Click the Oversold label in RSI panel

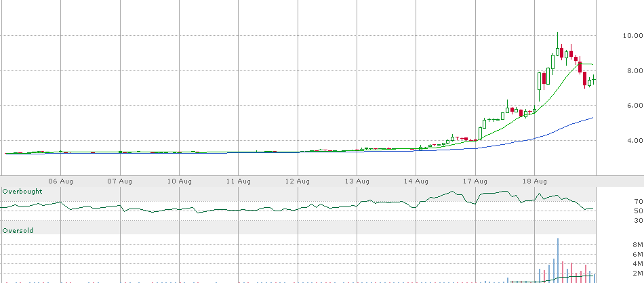18,230
